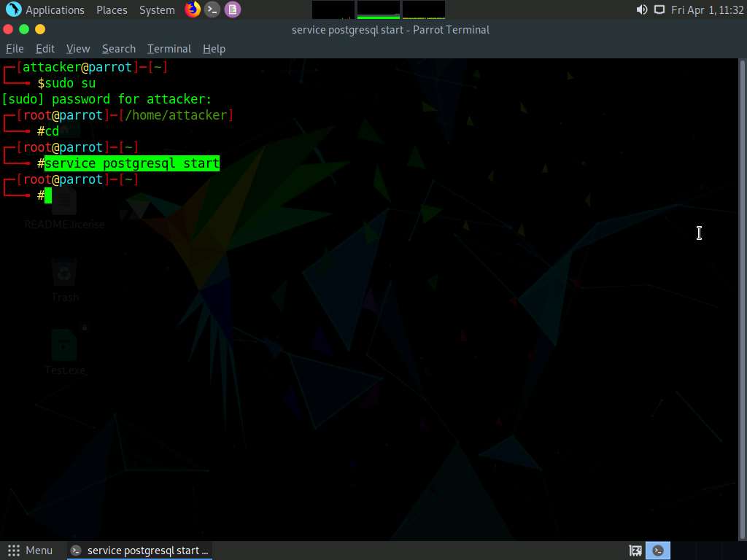Open the System menu
The image size is (747, 560).
(x=157, y=10)
